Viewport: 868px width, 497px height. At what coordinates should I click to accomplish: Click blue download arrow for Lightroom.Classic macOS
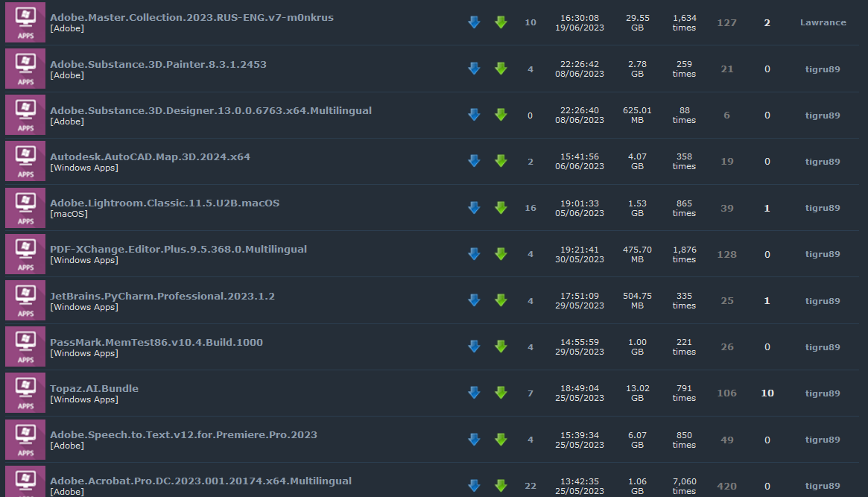click(x=474, y=208)
